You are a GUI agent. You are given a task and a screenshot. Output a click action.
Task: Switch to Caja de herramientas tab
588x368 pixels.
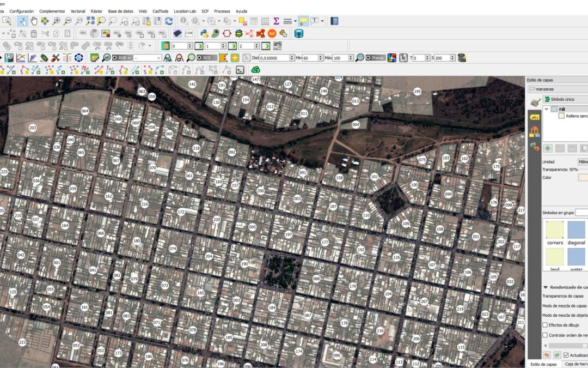pos(577,364)
